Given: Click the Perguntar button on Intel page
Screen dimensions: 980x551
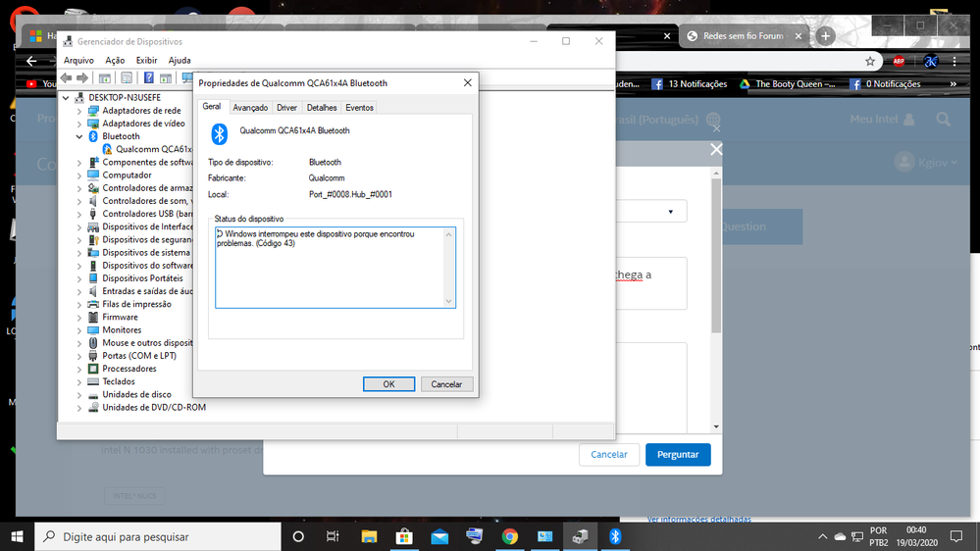Looking at the screenshot, I should tap(678, 455).
